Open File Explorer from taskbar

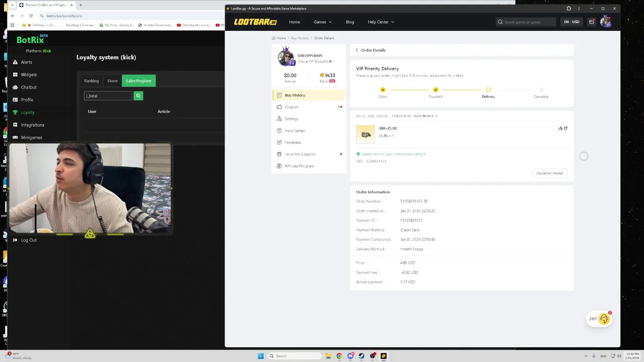pyautogui.click(x=328, y=356)
